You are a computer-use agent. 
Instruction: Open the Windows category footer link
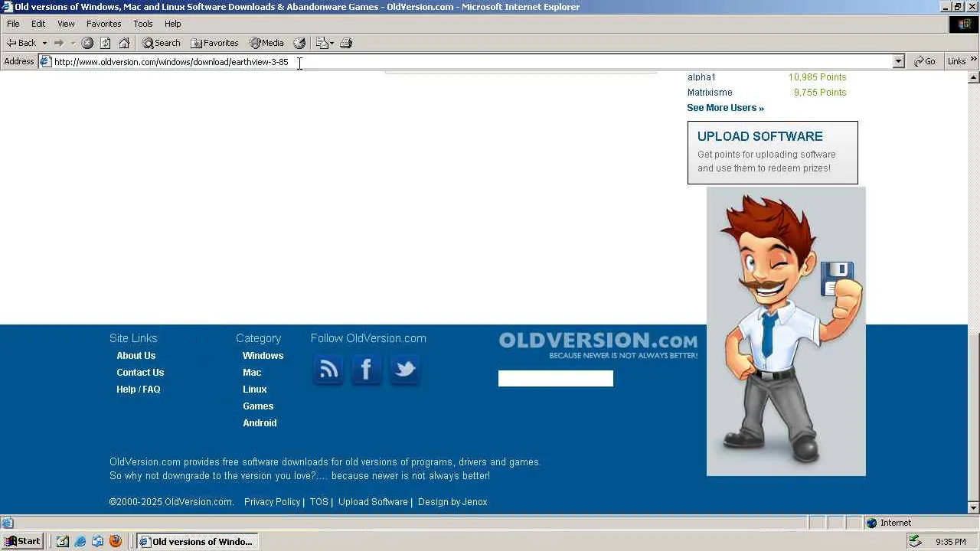pos(263,356)
